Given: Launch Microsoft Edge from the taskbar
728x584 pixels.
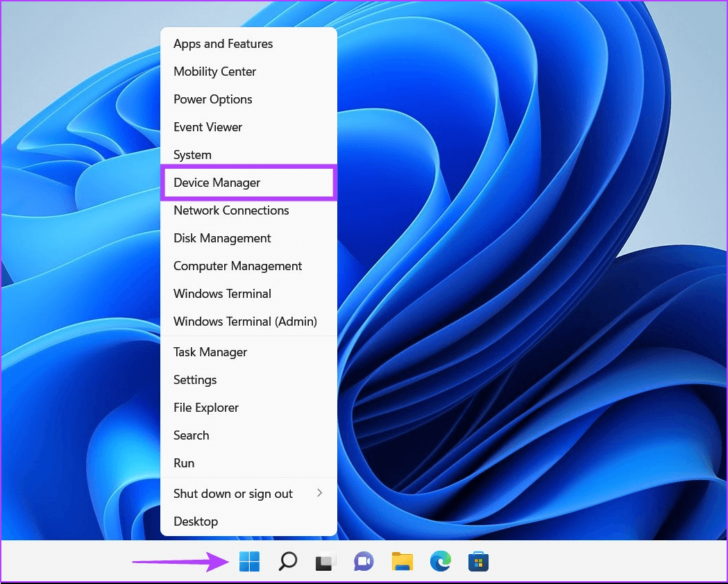Looking at the screenshot, I should pos(440,561).
